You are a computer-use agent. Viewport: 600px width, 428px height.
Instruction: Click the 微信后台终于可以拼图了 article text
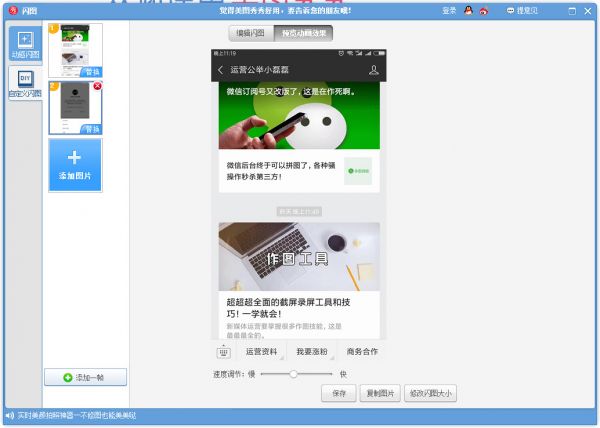pyautogui.click(x=281, y=171)
